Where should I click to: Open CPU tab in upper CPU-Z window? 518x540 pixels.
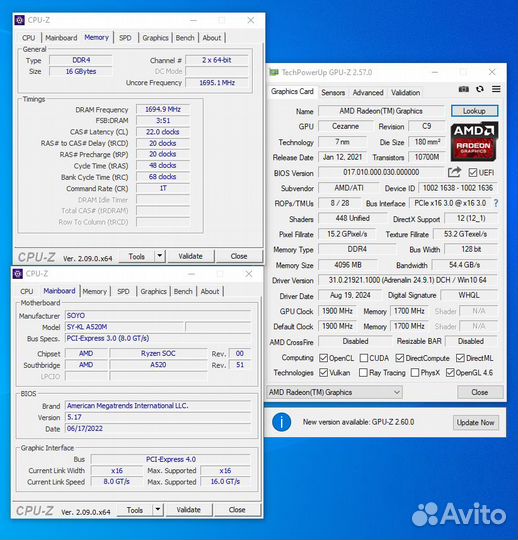(29, 38)
